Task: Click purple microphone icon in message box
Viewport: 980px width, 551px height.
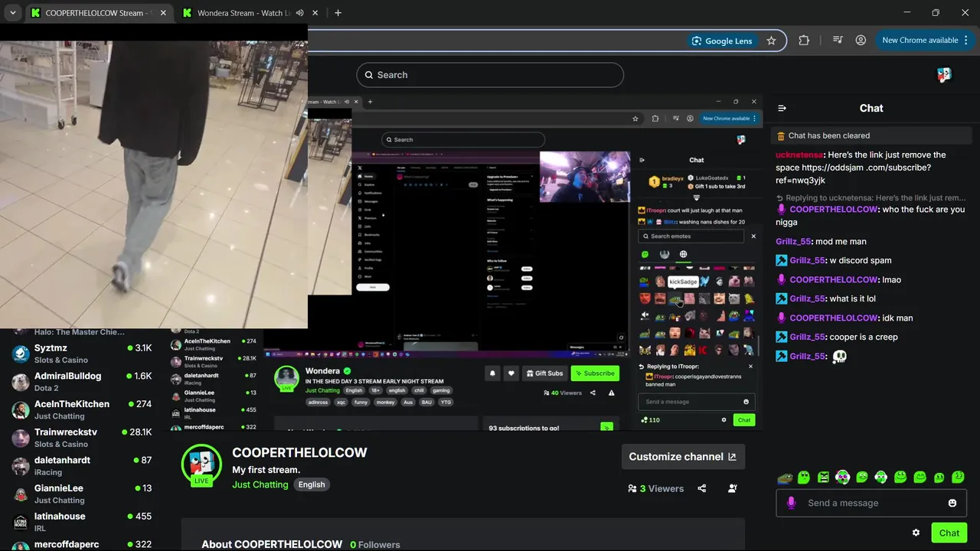Action: (791, 503)
